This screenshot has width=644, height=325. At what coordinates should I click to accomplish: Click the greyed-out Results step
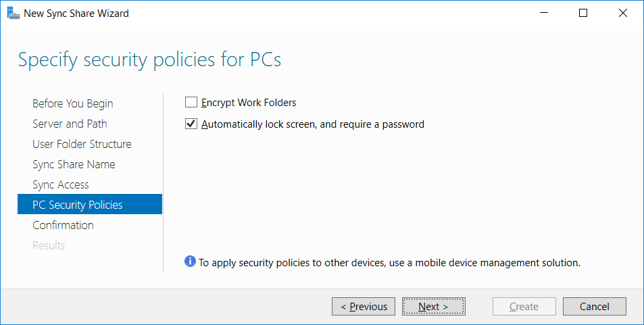(x=49, y=245)
